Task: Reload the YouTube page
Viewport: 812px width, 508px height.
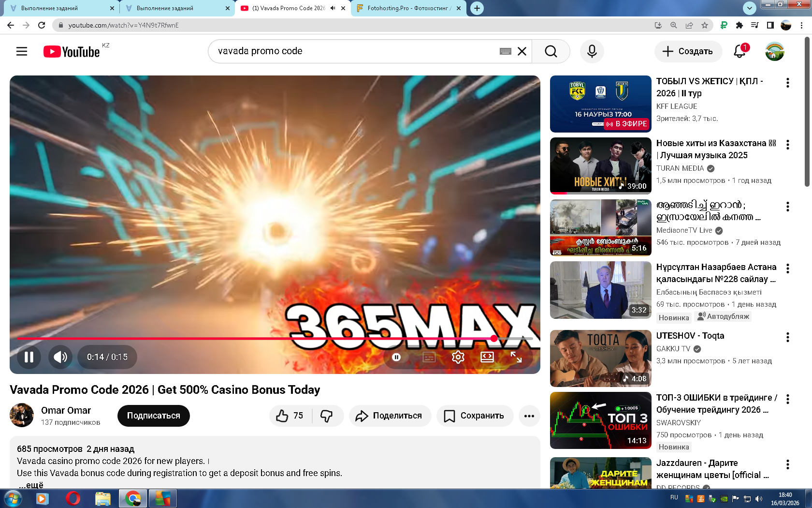Action: pyautogui.click(x=42, y=25)
